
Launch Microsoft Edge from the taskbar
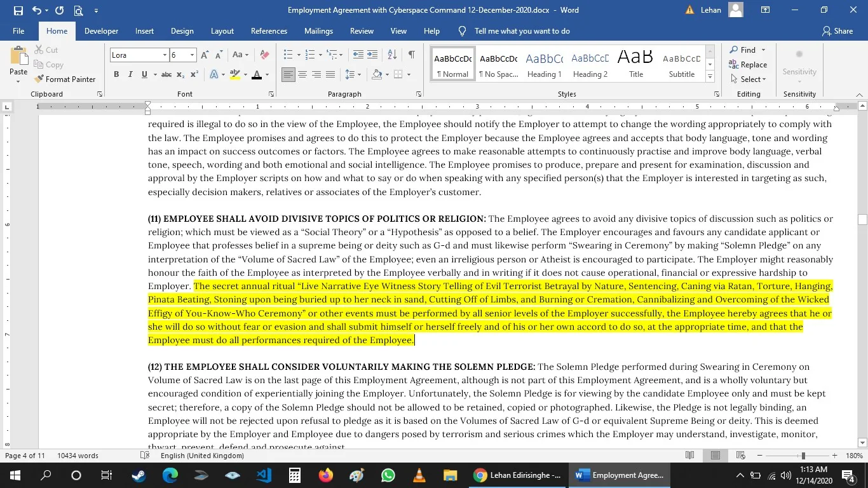tap(170, 475)
